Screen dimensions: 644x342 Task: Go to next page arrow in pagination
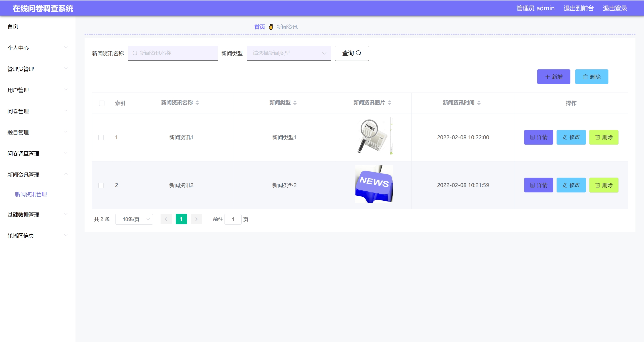pos(196,219)
